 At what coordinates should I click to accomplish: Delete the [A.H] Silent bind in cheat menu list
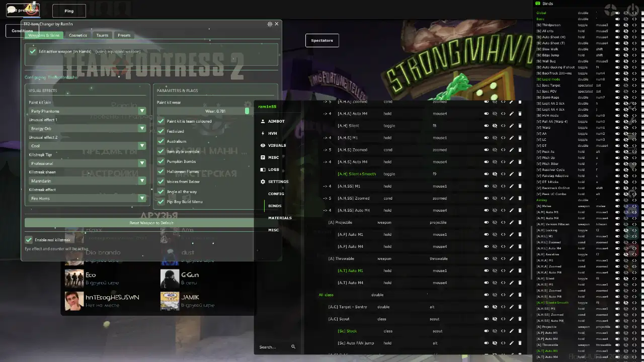(520, 126)
